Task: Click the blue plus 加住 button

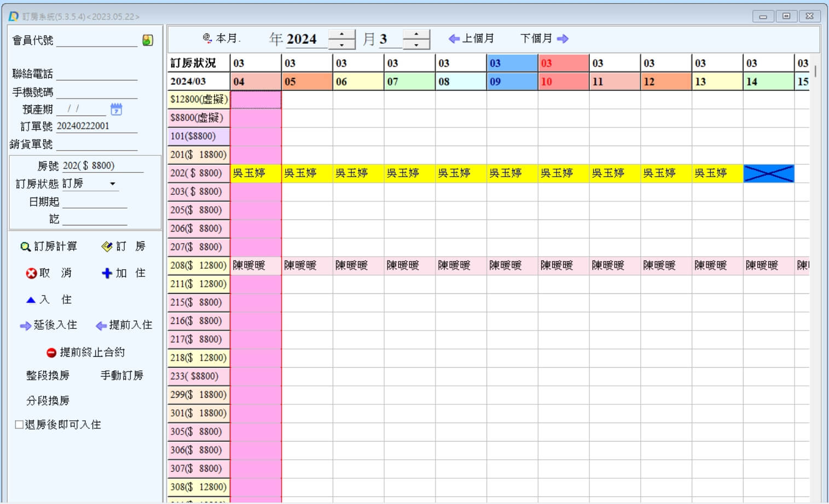Action: click(x=123, y=273)
